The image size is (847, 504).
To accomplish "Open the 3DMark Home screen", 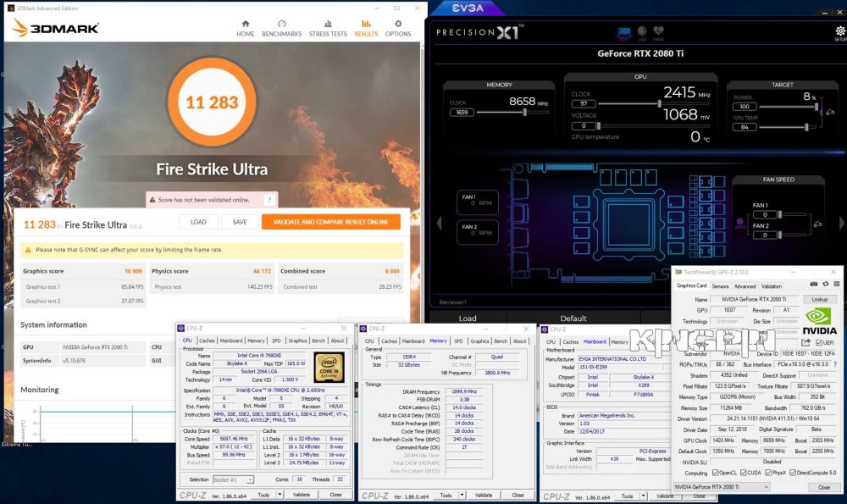I will pyautogui.click(x=245, y=28).
